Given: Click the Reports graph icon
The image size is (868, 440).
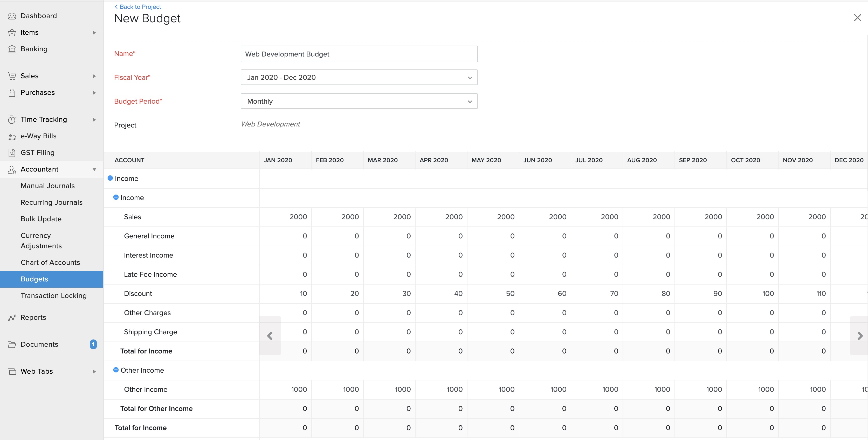Looking at the screenshot, I should pos(12,317).
